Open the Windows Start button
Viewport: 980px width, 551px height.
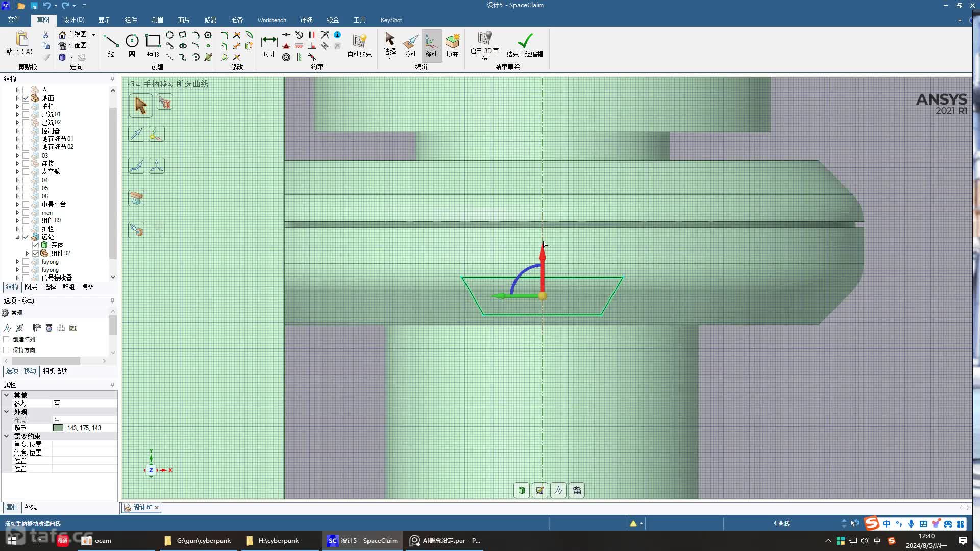(x=12, y=541)
